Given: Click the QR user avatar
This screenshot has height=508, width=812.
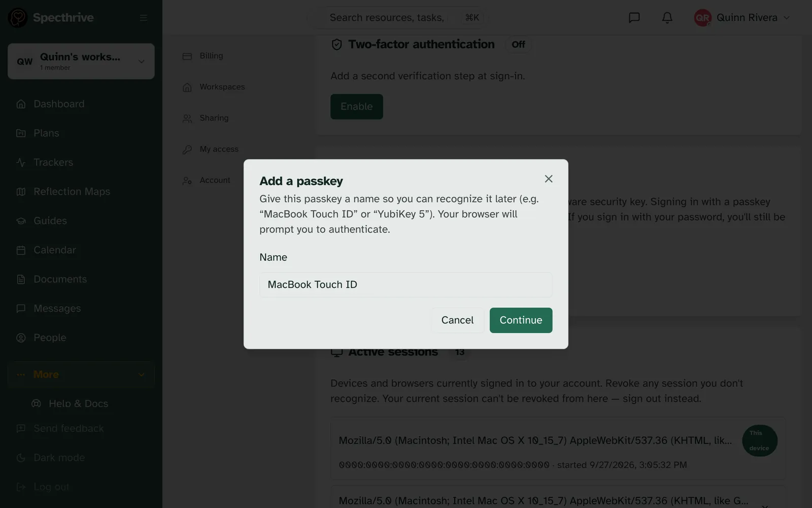Looking at the screenshot, I should coord(702,18).
